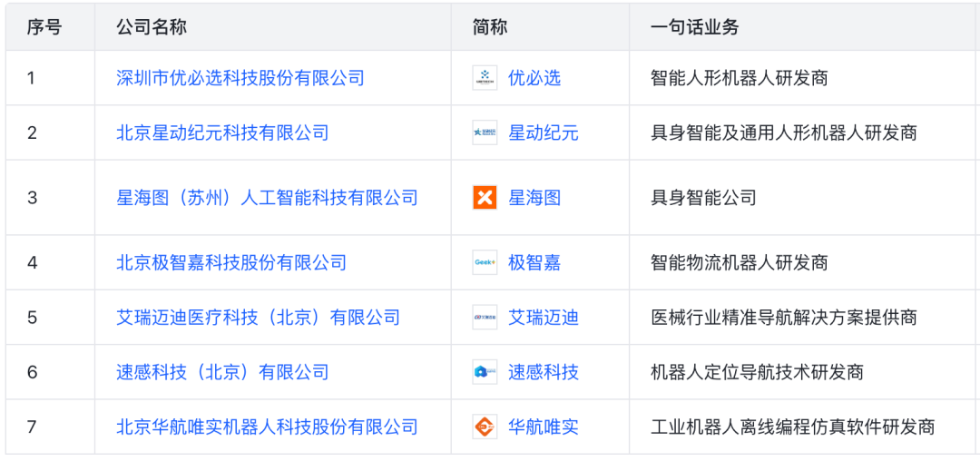Select the 智能人形机器人研发商 description text
The height and width of the screenshot is (461, 980).
[739, 78]
